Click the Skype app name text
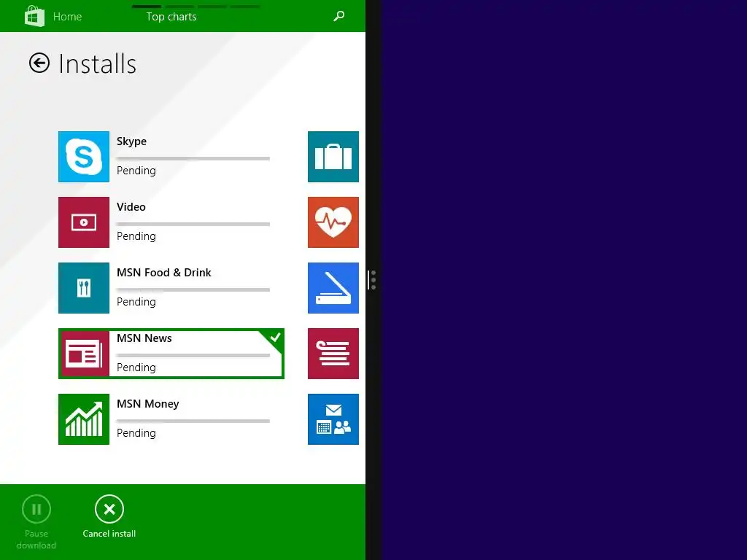 click(x=131, y=141)
